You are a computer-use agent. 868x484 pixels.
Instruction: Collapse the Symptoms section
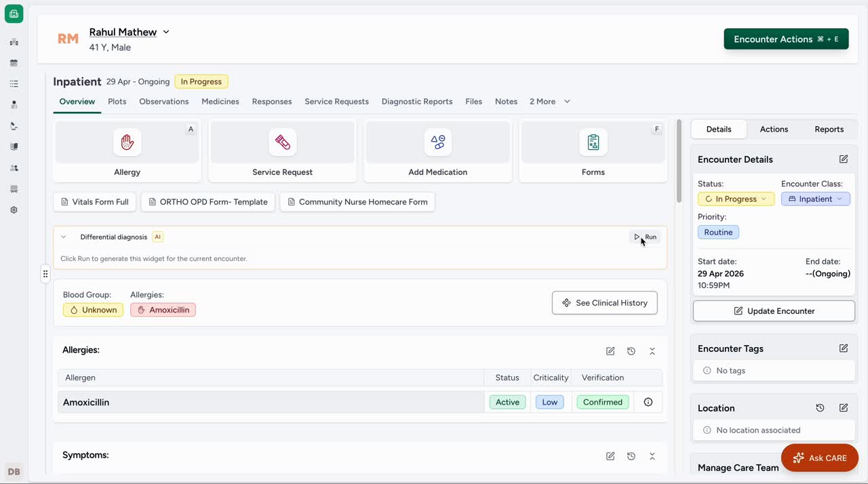coord(652,456)
